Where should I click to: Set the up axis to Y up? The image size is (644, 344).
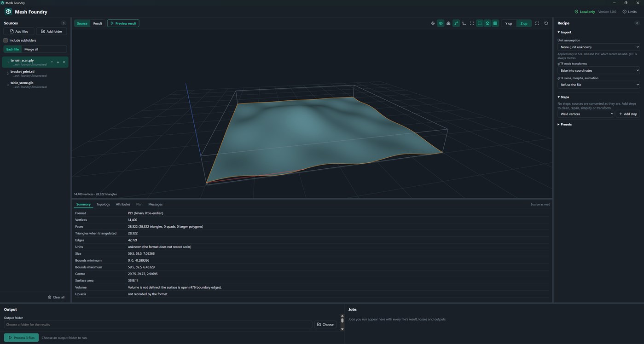(509, 23)
